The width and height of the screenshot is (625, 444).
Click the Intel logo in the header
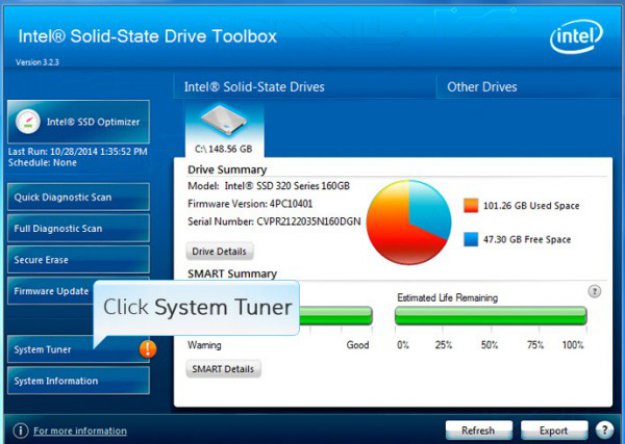click(x=575, y=39)
